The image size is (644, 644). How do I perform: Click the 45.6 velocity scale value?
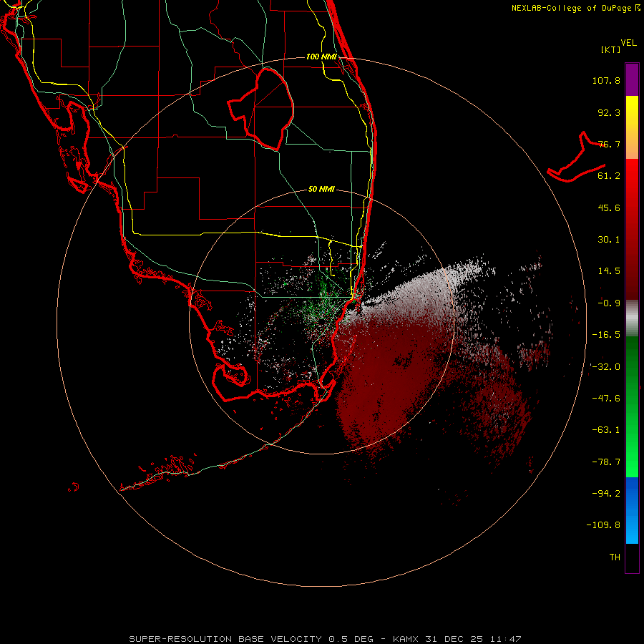[609, 208]
